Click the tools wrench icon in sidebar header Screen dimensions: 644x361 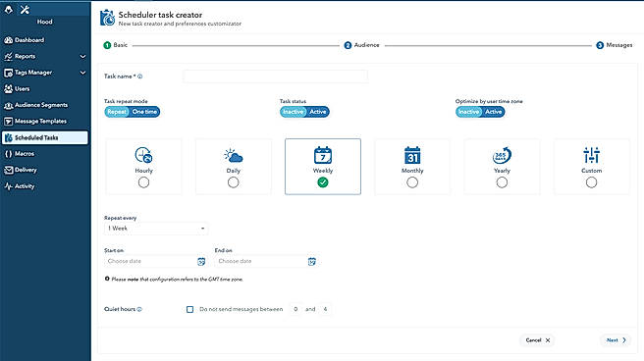coord(25,9)
